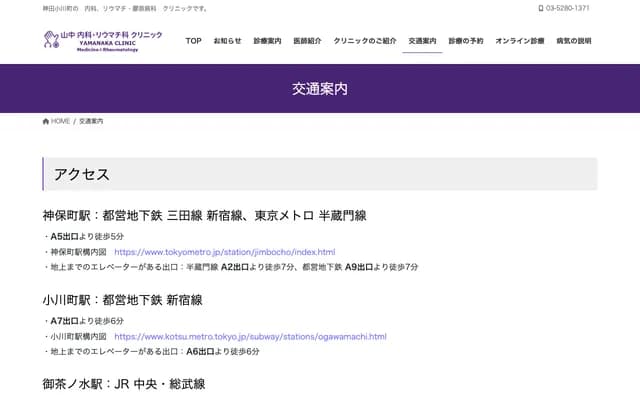Click the phone icon beside 03-5280-1371
The height and width of the screenshot is (400, 640).
(x=541, y=8)
